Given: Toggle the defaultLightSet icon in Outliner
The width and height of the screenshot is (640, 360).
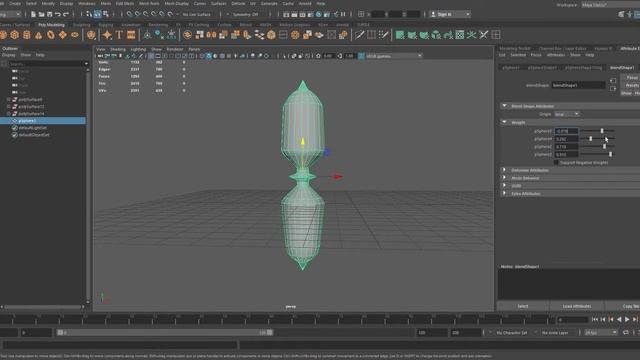Looking at the screenshot, I should pos(15,128).
